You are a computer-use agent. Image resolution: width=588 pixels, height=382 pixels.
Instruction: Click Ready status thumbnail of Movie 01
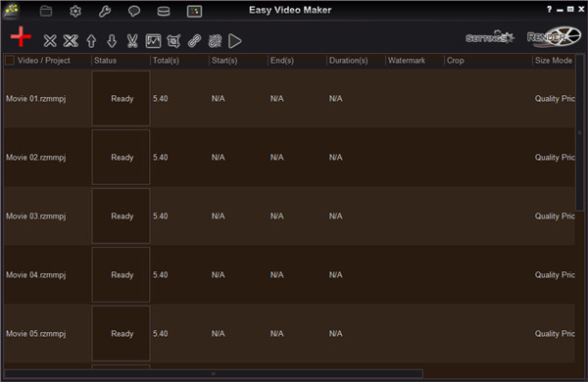point(121,99)
